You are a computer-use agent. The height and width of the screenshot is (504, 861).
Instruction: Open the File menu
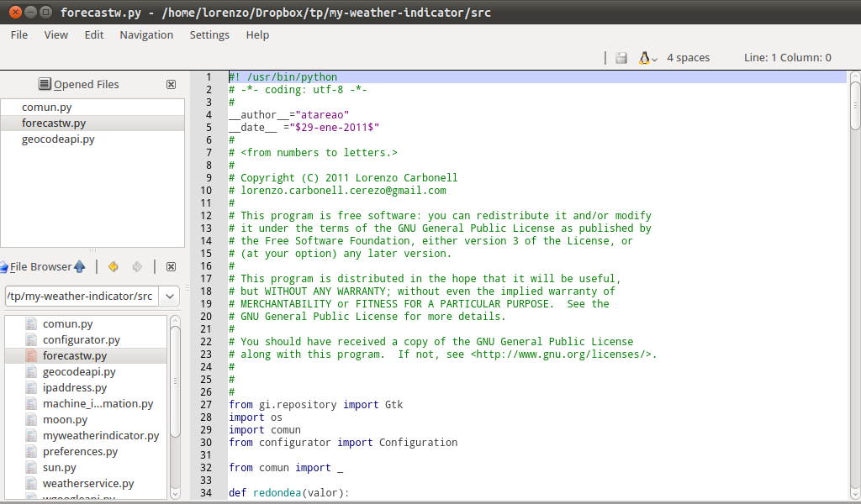click(x=19, y=35)
